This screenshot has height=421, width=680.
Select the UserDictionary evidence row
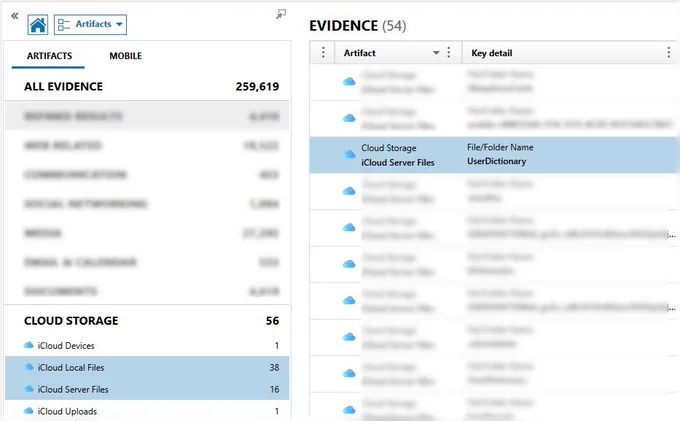pos(494,155)
